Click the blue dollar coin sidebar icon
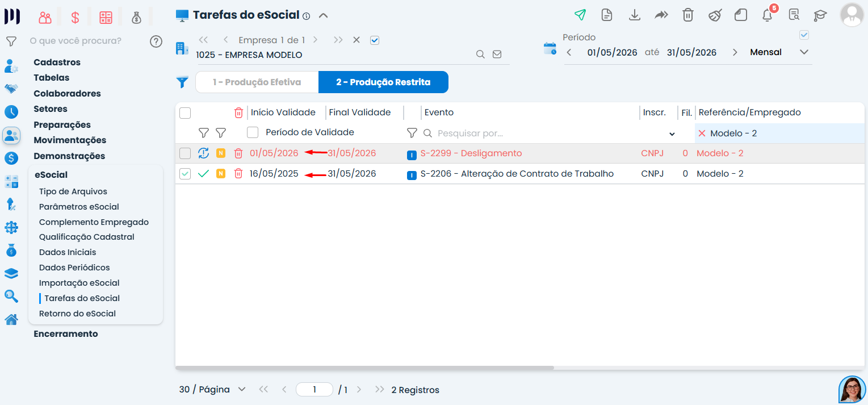Image resolution: width=868 pixels, height=405 pixels. point(11,158)
